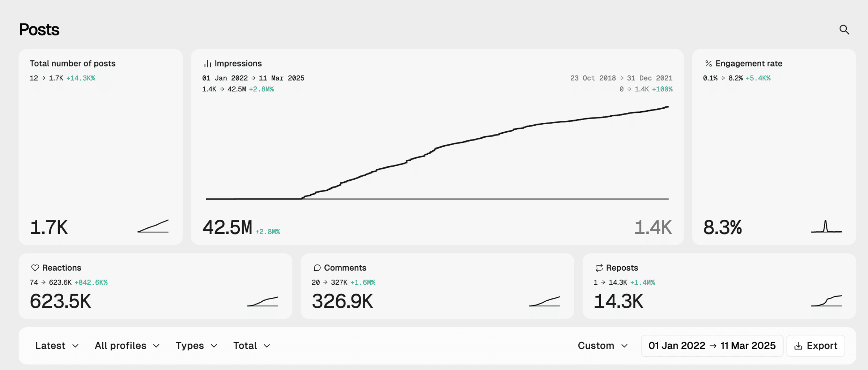This screenshot has width=868, height=370.
Task: Open the Latest sort dropdown
Action: coord(57,346)
